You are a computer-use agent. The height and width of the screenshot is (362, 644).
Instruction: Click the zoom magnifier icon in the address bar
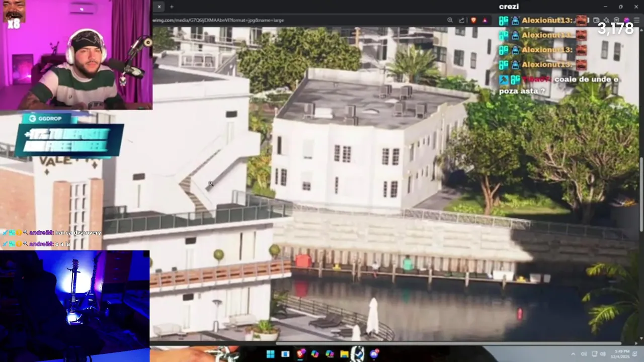450,20
